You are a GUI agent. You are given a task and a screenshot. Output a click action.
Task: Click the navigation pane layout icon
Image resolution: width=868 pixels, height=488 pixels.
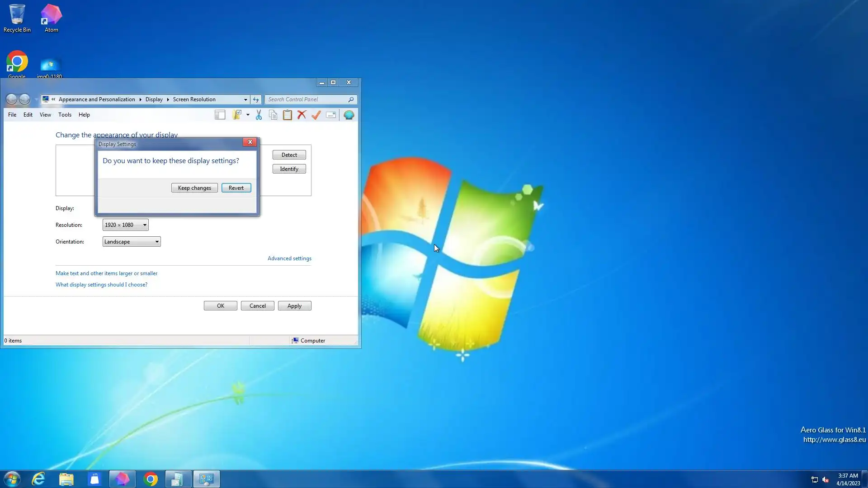[x=220, y=115]
